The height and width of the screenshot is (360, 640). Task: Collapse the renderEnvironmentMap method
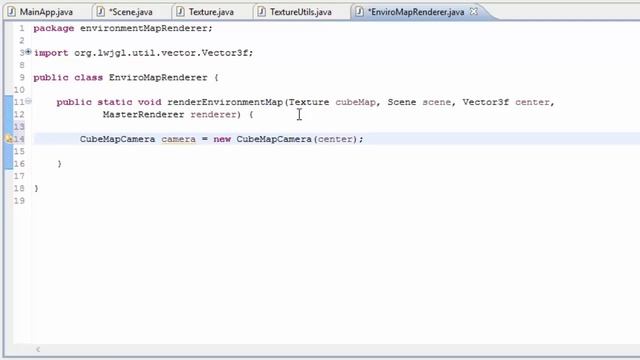click(28, 101)
